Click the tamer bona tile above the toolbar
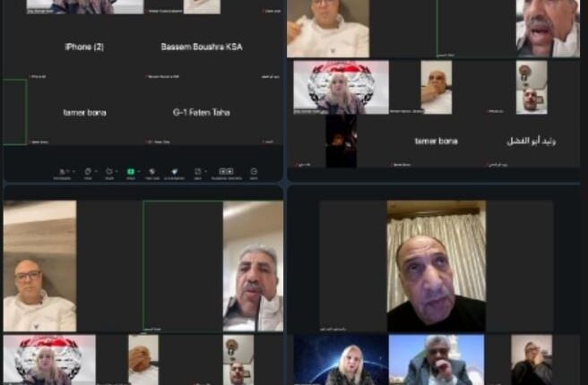The height and width of the screenshot is (385, 588). [84, 112]
